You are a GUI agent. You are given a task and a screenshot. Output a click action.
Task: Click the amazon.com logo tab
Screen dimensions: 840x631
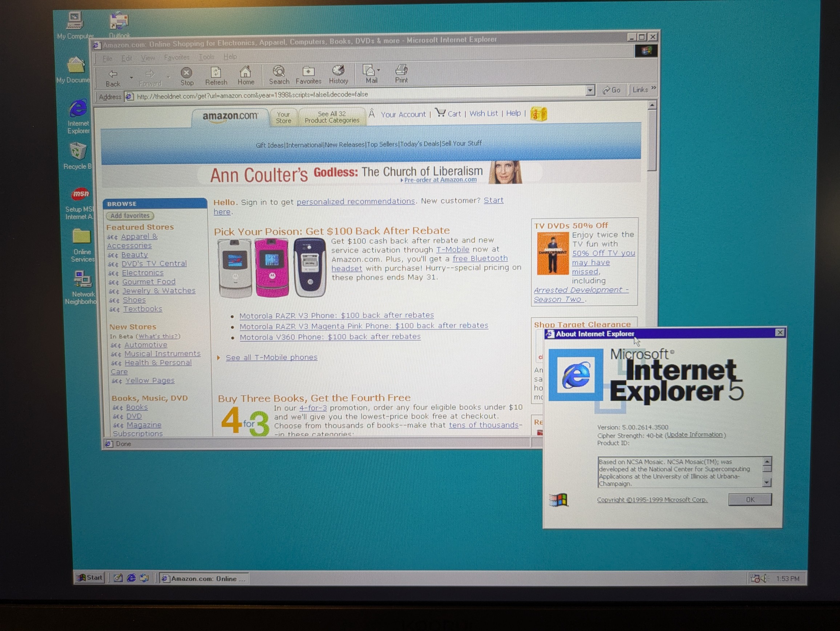(x=230, y=116)
